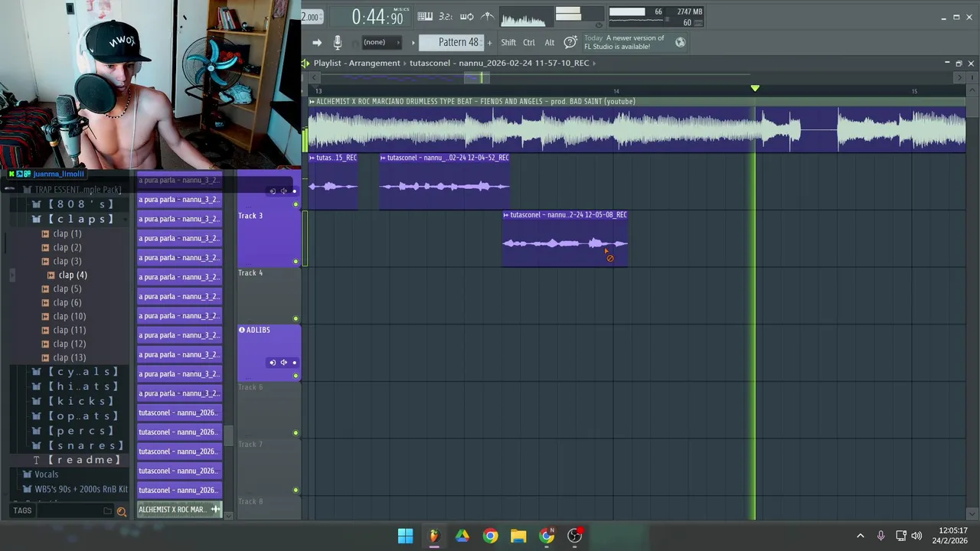
Task: Toggle the ADLIBS track small dot control
Action: click(295, 363)
